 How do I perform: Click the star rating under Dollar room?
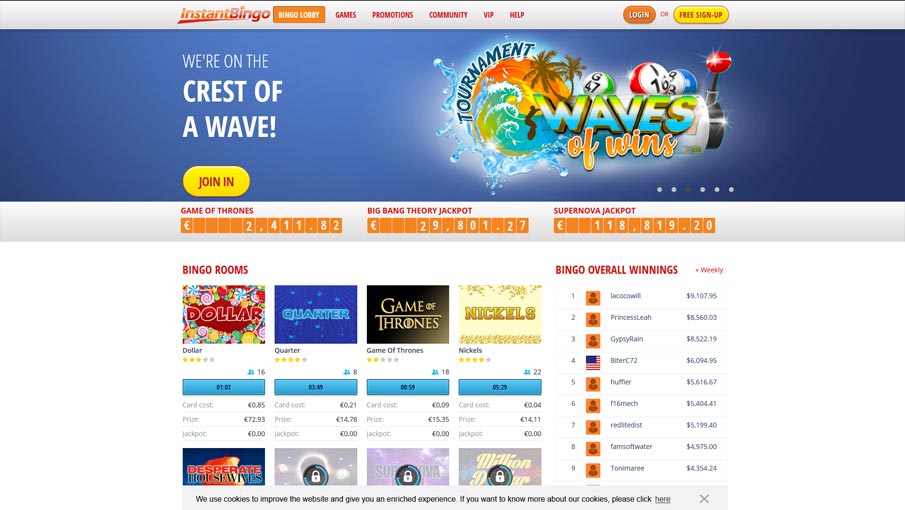(199, 359)
